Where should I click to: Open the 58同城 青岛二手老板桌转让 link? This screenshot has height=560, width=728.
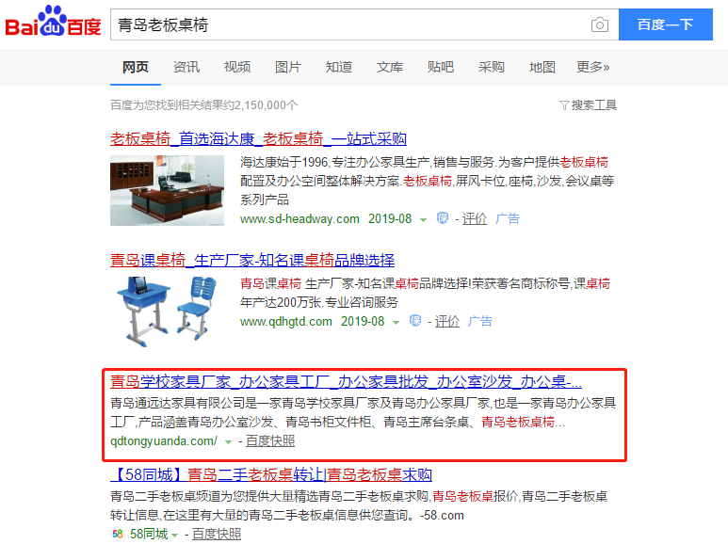point(271,474)
